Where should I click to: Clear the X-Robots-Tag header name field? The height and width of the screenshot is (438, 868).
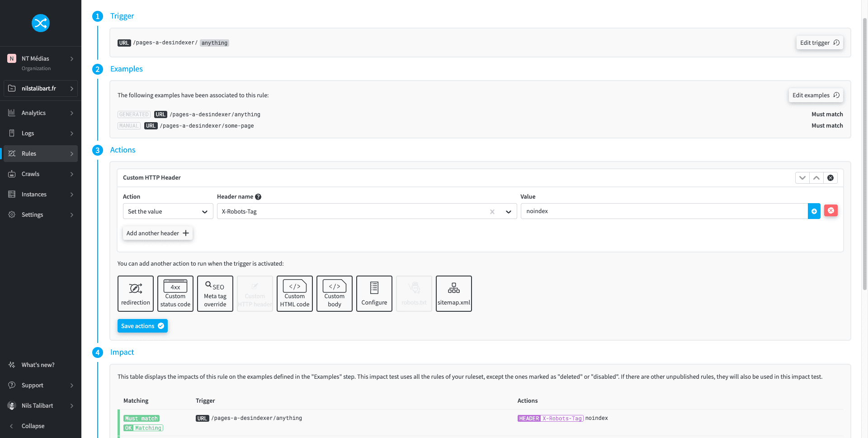click(492, 211)
